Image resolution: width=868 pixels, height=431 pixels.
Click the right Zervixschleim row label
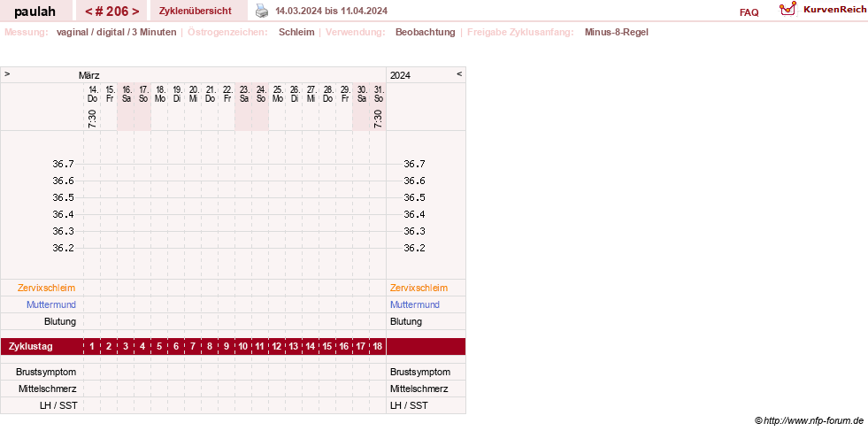tap(419, 289)
